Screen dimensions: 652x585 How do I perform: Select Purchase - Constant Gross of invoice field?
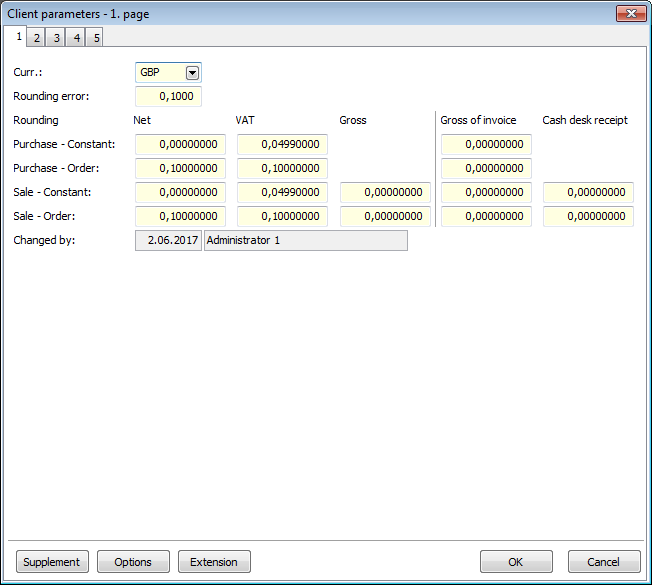click(x=486, y=144)
